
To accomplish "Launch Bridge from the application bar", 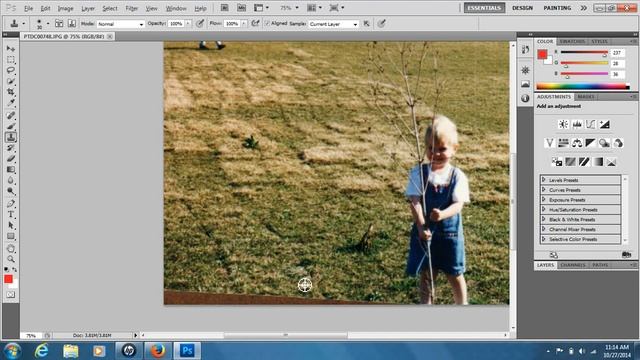I will click(224, 8).
